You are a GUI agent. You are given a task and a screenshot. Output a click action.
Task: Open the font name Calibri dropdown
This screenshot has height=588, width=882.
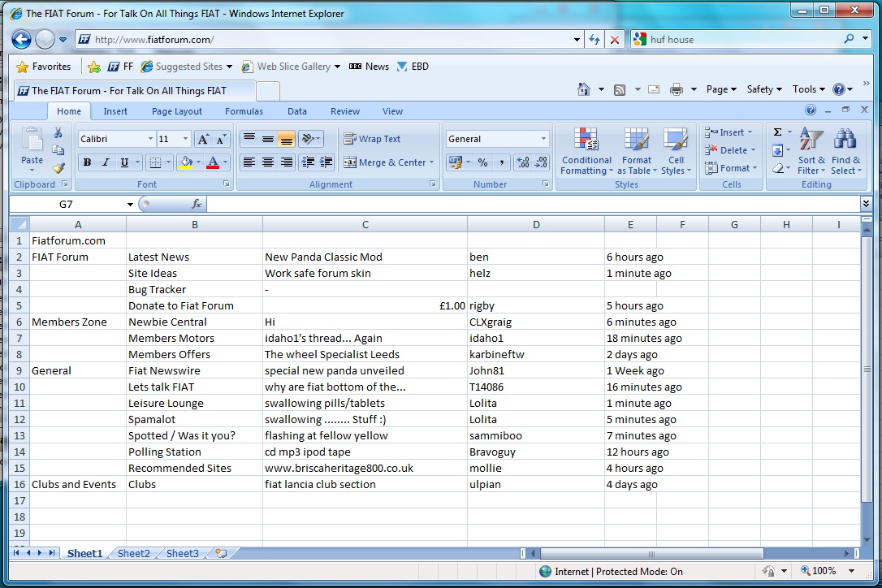point(150,139)
